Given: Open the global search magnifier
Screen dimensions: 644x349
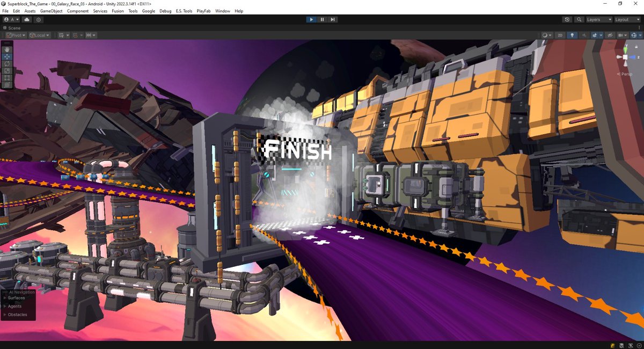Looking at the screenshot, I should (579, 19).
